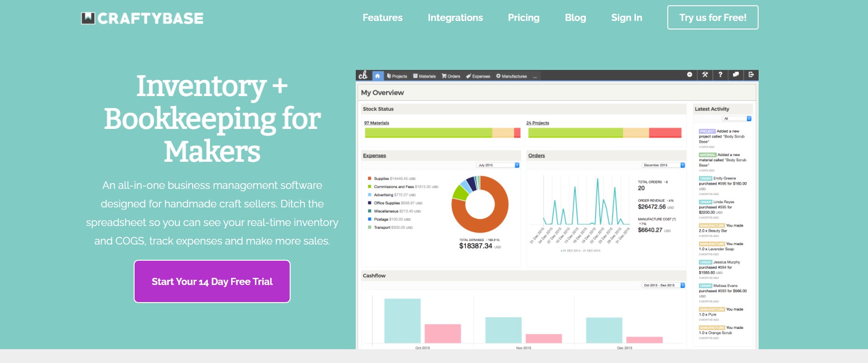Viewport: 868px width, 363px height.
Task: Click the PROJECT tag on the Body Scrub Base activity
Action: point(707,131)
